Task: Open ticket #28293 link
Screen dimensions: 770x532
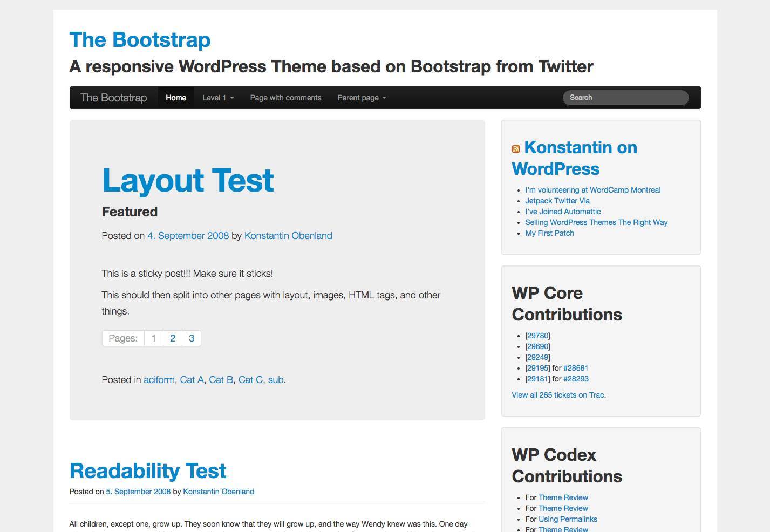Action: tap(576, 379)
